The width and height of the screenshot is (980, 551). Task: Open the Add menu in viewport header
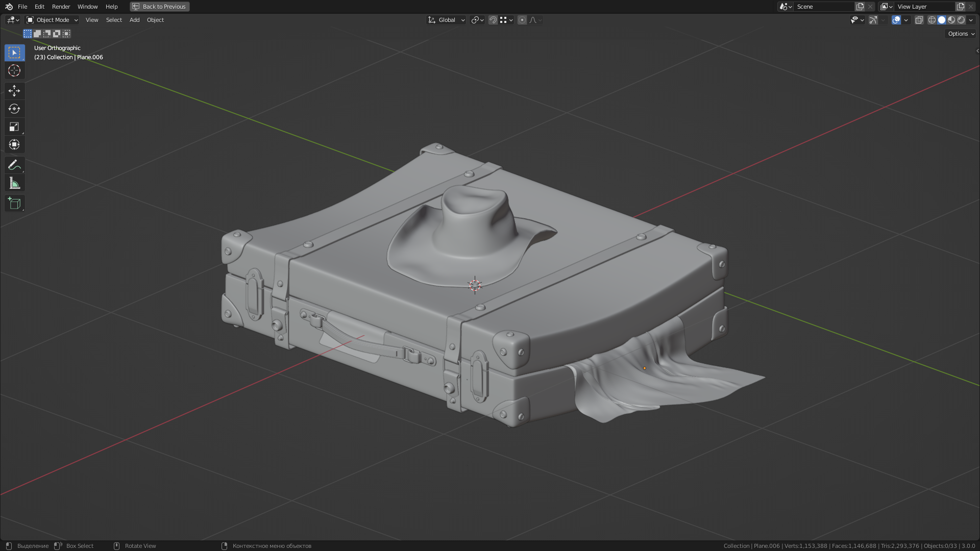click(134, 20)
